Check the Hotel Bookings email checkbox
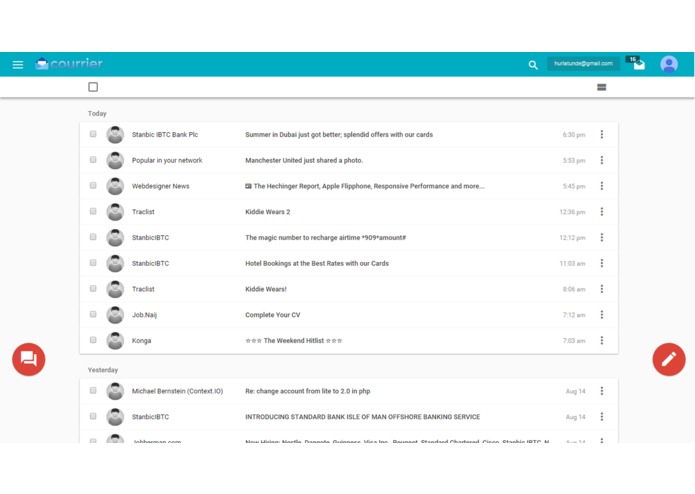 tap(93, 262)
